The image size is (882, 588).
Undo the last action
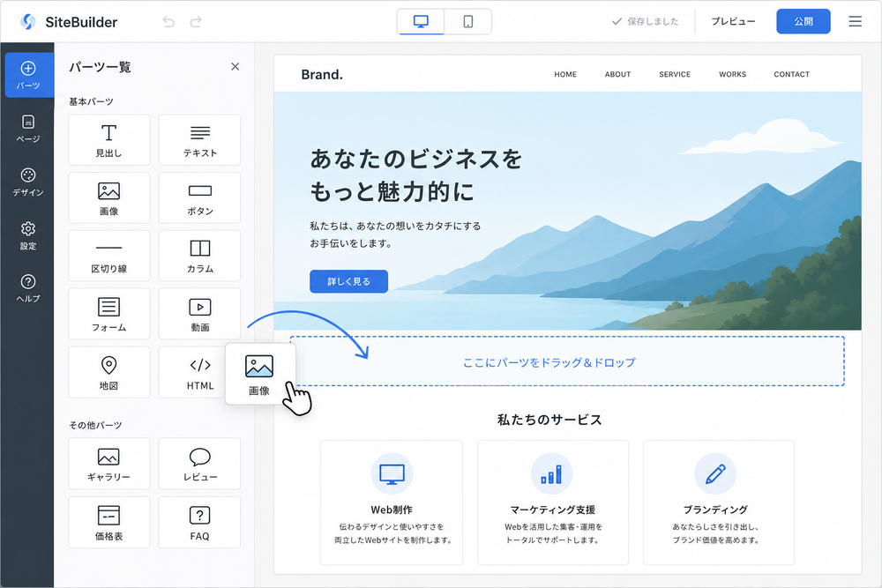[x=168, y=22]
